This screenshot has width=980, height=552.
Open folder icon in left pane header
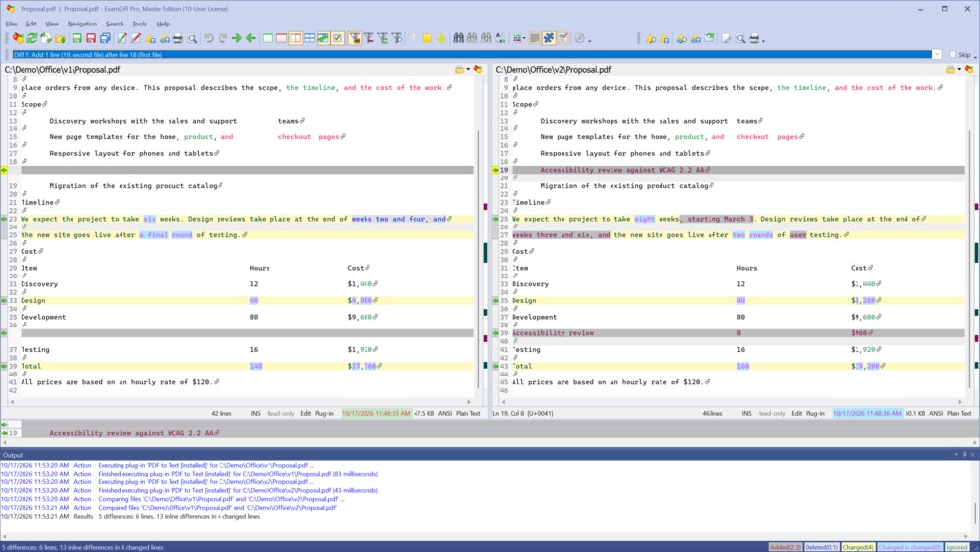459,70
